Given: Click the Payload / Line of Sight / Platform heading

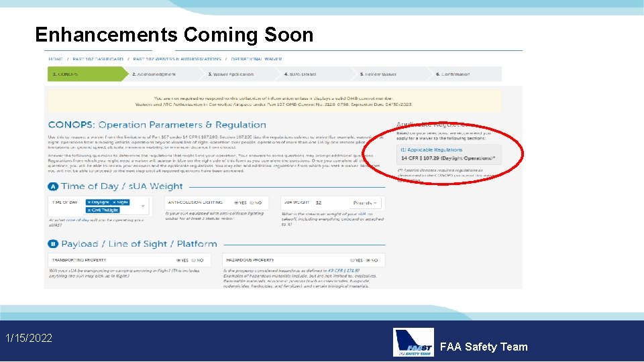Looking at the screenshot, I should click(x=139, y=244).
